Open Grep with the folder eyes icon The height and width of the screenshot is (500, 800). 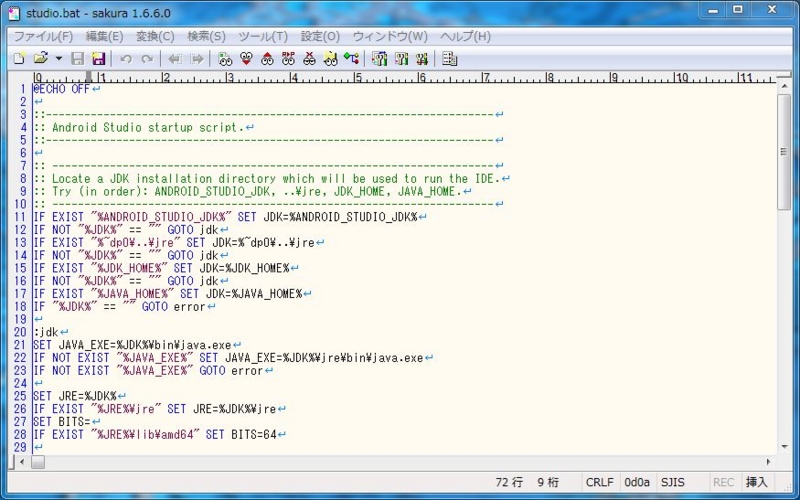click(330, 59)
